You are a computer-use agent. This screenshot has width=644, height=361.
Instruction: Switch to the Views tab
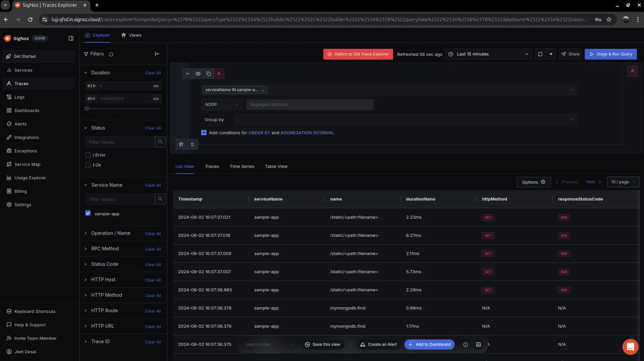pyautogui.click(x=131, y=35)
